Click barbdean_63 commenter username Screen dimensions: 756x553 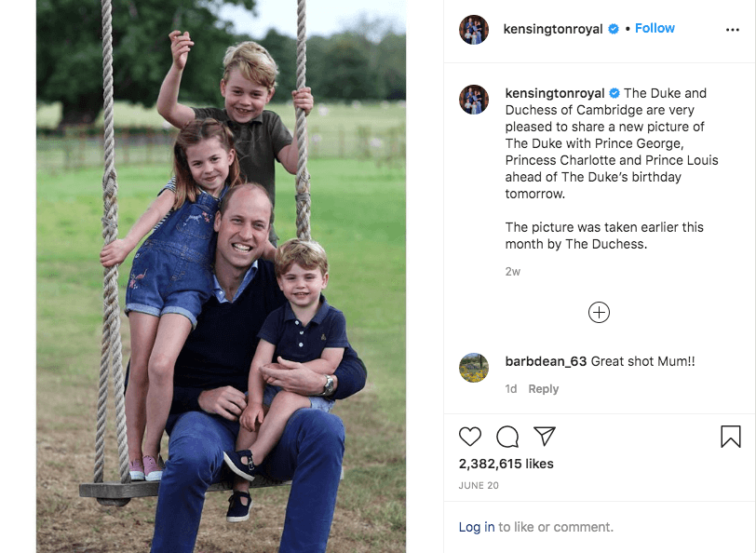click(x=546, y=361)
